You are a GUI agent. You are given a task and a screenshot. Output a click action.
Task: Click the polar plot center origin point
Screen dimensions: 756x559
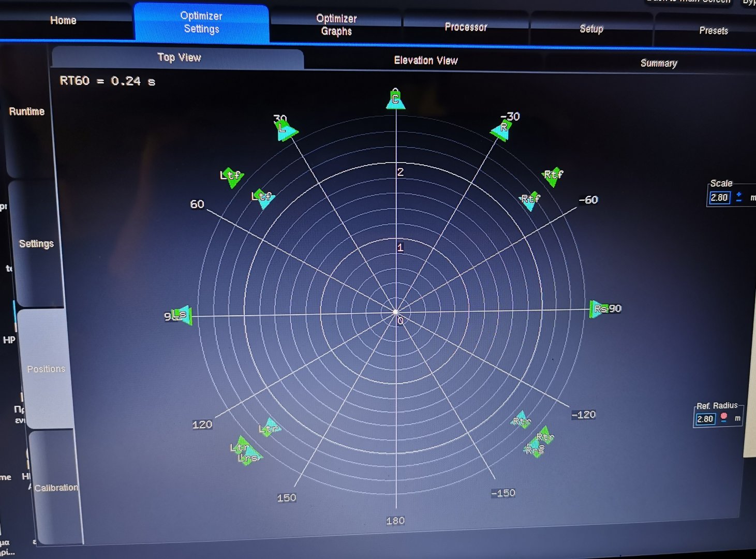(x=396, y=312)
